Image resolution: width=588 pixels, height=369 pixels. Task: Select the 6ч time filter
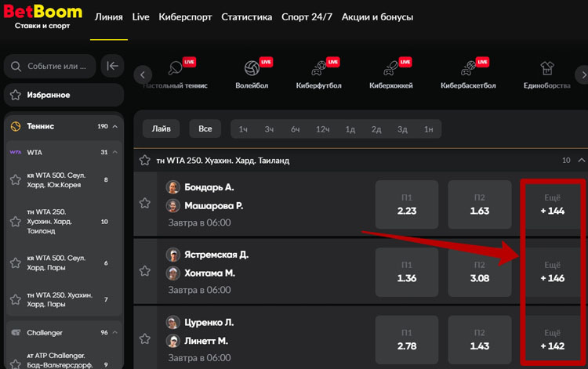pos(296,129)
